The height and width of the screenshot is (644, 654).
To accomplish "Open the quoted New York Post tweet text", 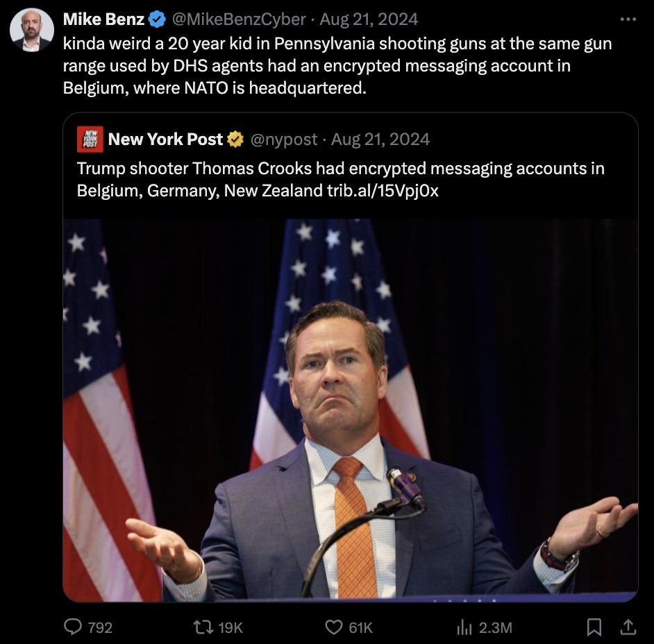I will 340,179.
